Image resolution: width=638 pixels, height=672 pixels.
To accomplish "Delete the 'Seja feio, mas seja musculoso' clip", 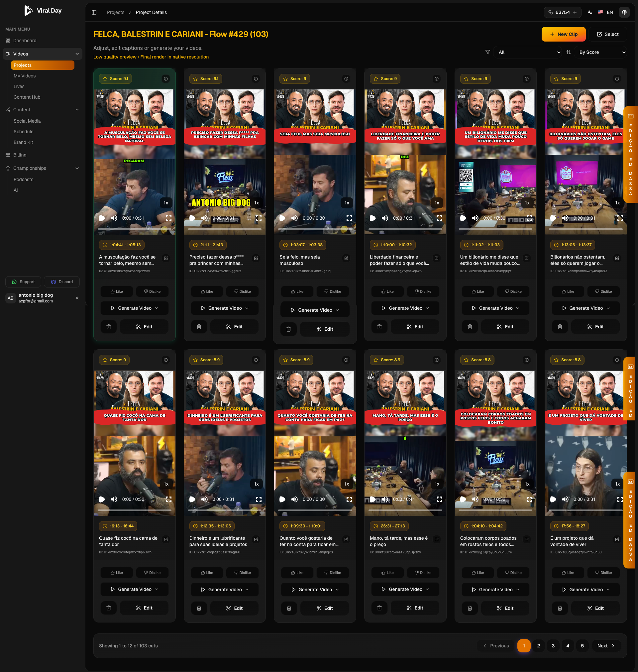I will [x=288, y=329].
